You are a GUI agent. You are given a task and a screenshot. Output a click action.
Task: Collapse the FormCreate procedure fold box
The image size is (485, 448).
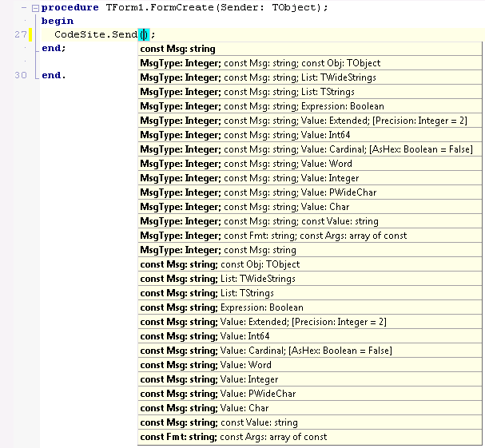[36, 8]
